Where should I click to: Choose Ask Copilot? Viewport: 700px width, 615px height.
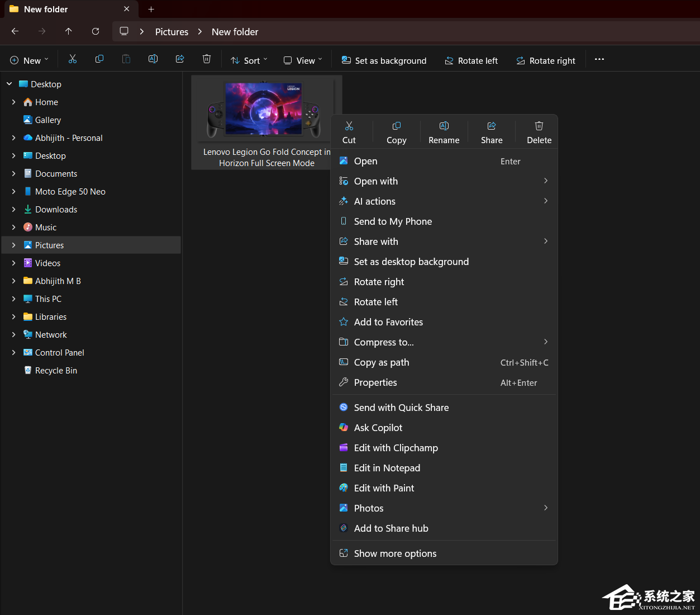(444, 428)
